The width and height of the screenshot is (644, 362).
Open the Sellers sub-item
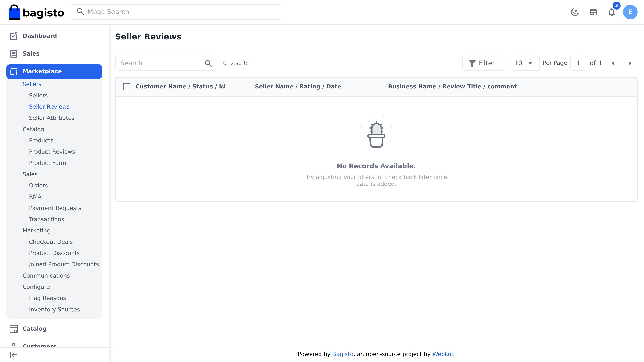click(38, 96)
